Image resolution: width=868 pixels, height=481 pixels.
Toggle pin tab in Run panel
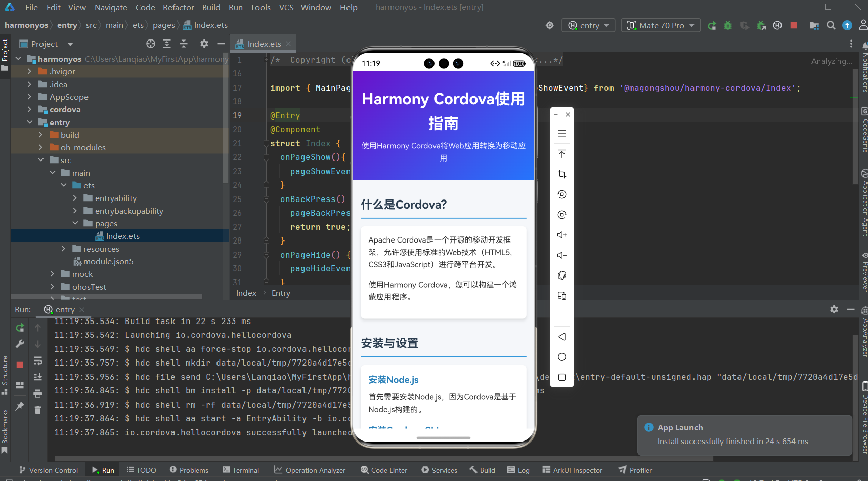[x=20, y=406]
